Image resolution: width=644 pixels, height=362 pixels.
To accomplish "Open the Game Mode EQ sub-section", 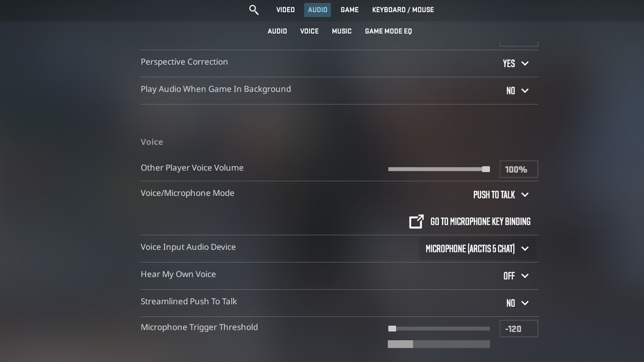I will point(388,31).
